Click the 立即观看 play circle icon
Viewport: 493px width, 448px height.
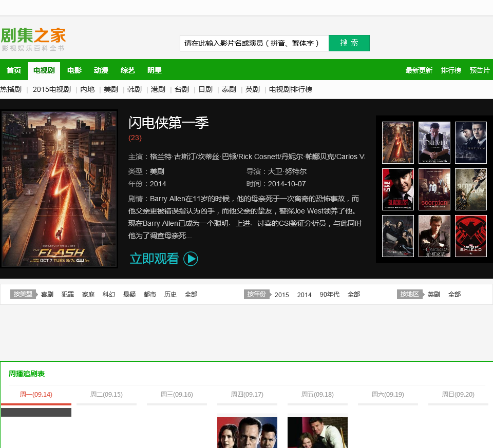click(x=191, y=259)
